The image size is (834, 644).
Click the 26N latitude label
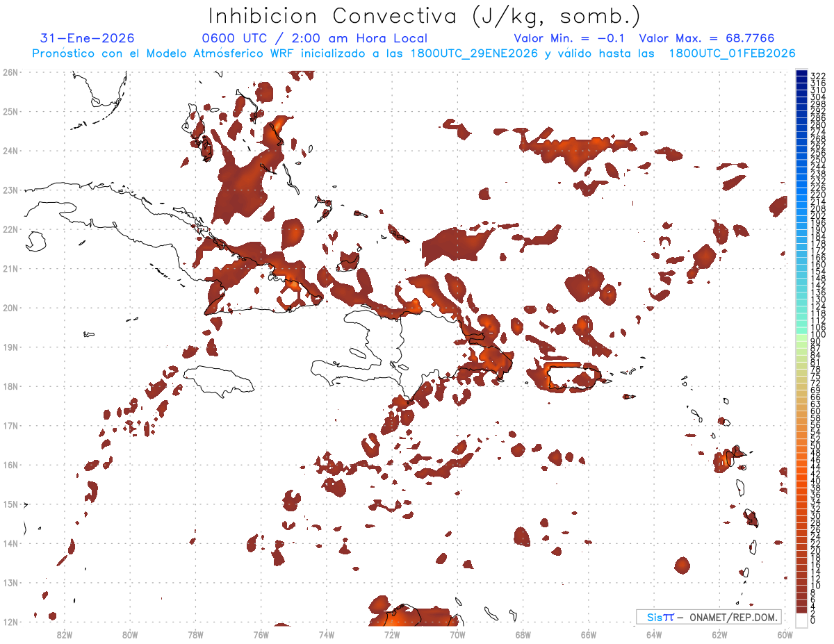[10, 72]
